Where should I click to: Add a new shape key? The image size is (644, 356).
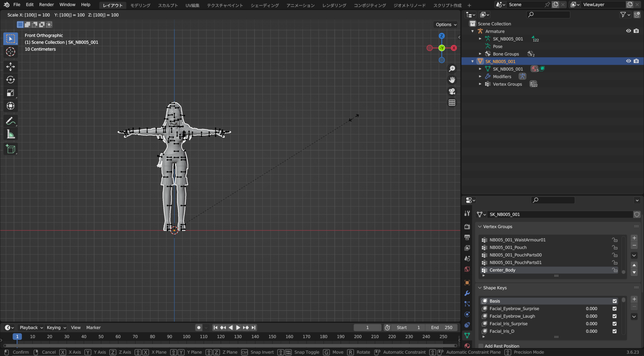[x=634, y=299]
